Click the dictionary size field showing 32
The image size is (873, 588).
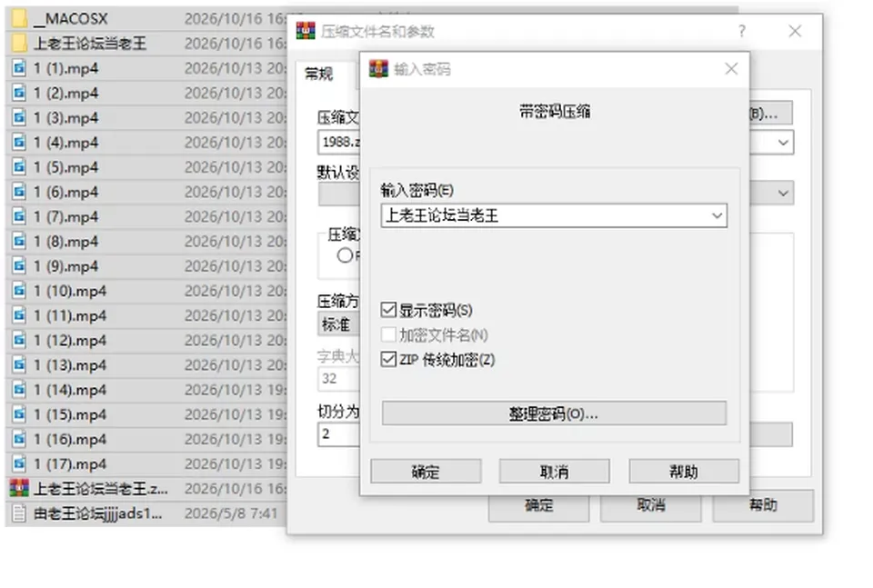[339, 378]
